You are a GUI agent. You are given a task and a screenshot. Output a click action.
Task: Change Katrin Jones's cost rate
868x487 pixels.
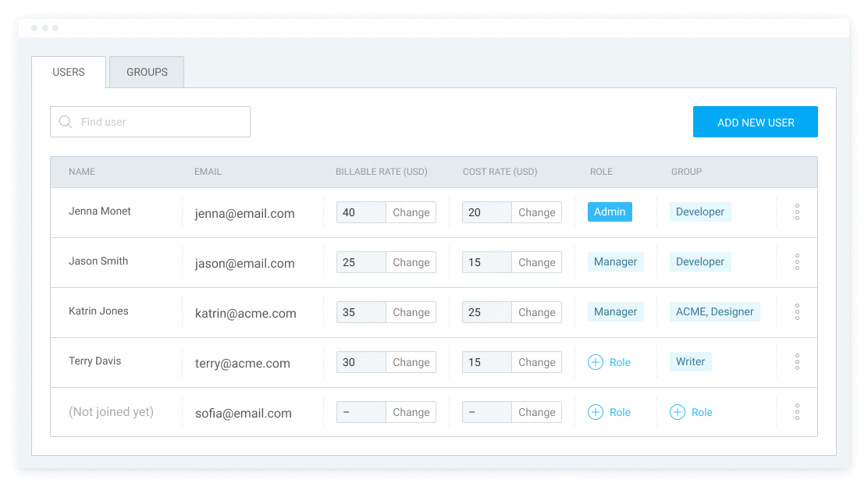click(536, 312)
